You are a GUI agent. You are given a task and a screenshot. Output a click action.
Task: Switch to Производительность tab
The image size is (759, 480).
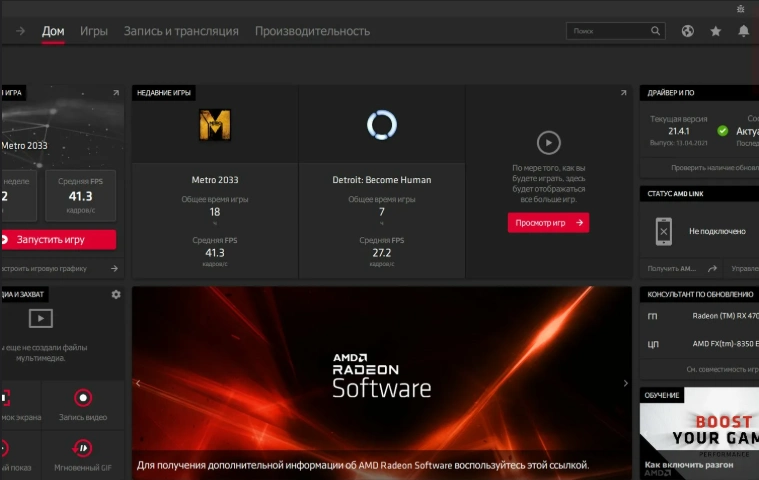coord(312,31)
